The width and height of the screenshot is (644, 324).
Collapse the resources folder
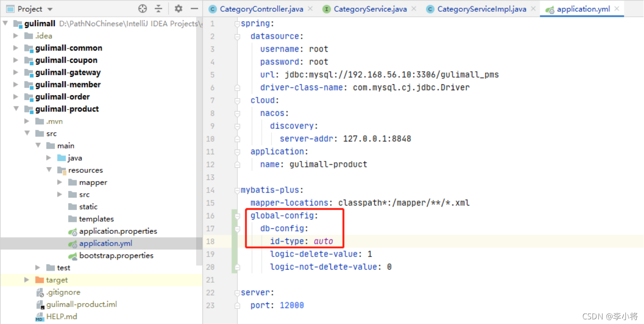(49, 170)
